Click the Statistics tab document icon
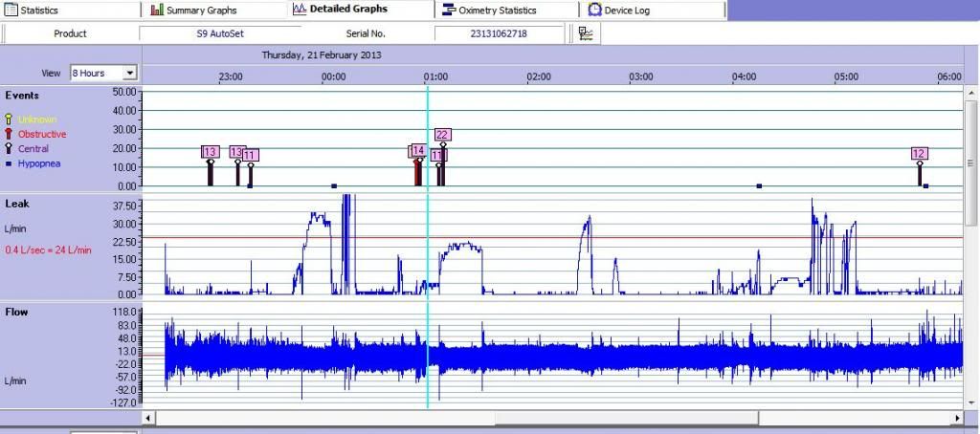Image resolution: width=980 pixels, height=434 pixels. pos(11,10)
